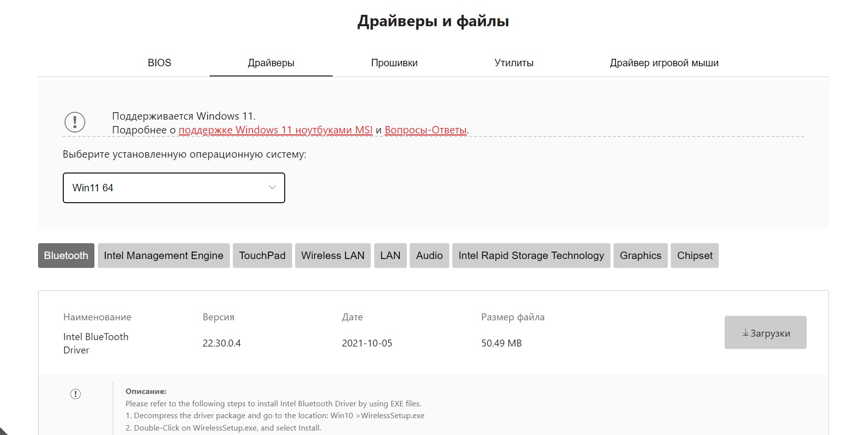Choose the Intel Rapid Storage Technology category
This screenshot has height=435, width=868.
click(x=531, y=256)
